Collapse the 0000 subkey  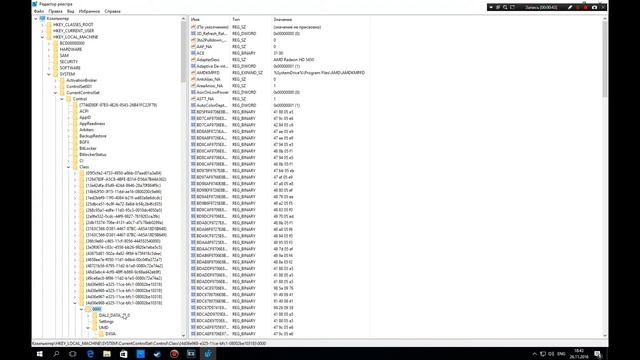(x=81, y=309)
